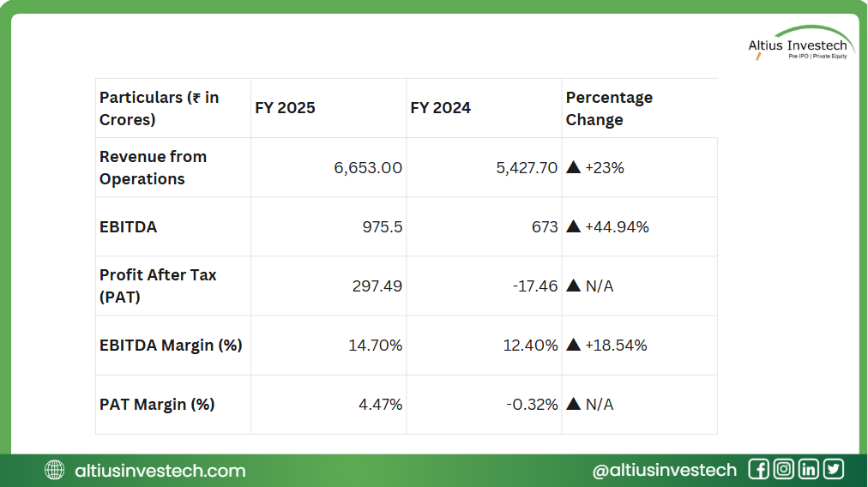
Task: Open the Instagram icon in the footer
Action: pos(783,469)
